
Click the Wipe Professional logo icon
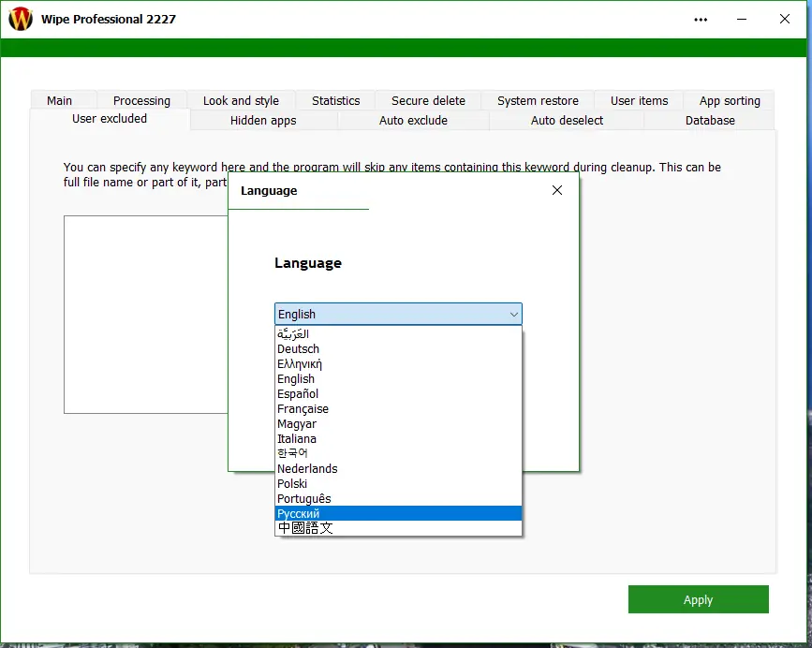tap(21, 19)
